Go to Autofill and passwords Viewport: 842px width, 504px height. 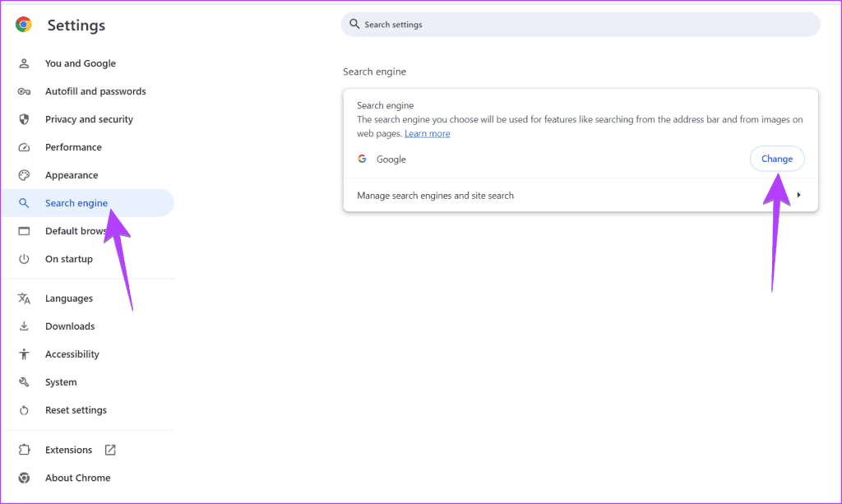point(95,91)
